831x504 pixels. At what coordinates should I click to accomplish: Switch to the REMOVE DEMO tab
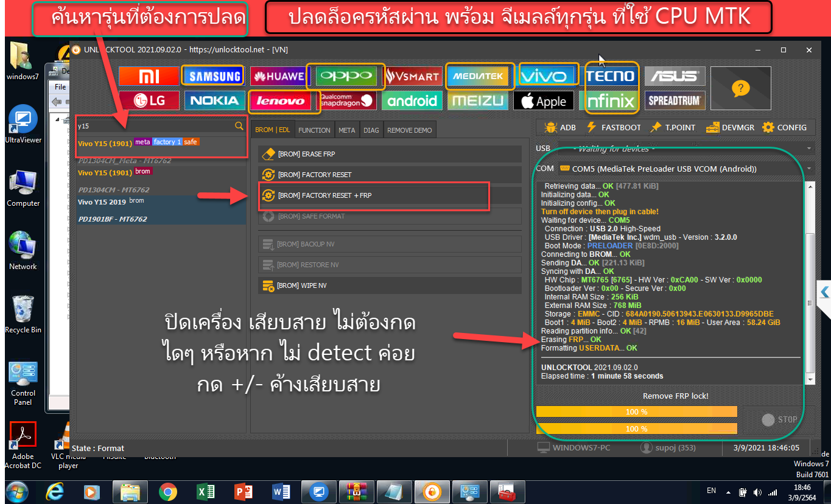[x=409, y=130]
